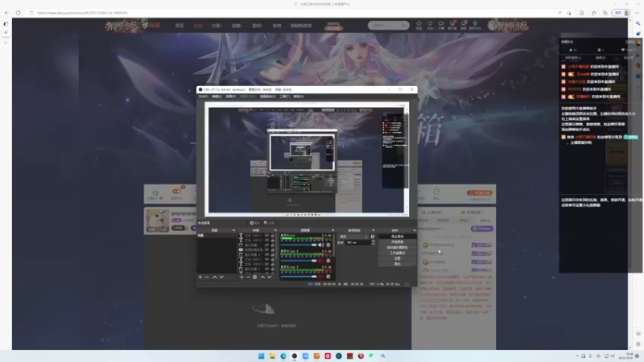The image size is (644, 362).
Task: Open the Windows Start menu
Action: pyautogui.click(x=261, y=356)
